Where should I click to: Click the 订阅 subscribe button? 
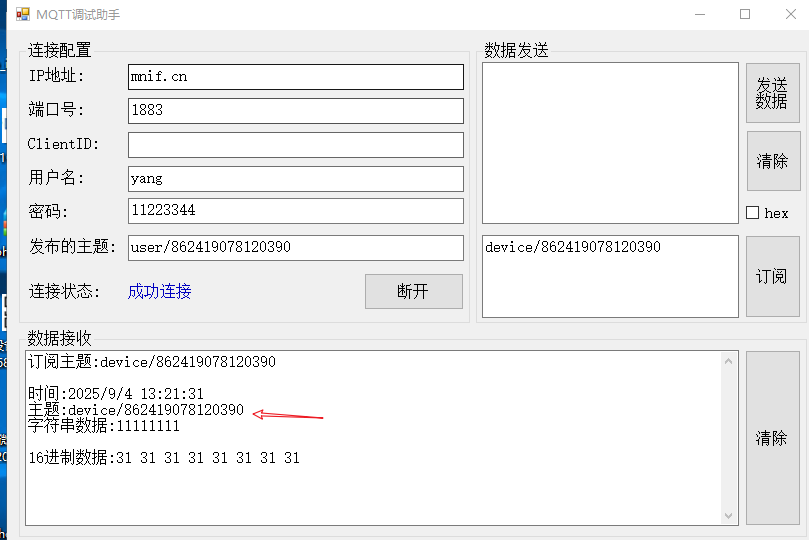[772, 276]
